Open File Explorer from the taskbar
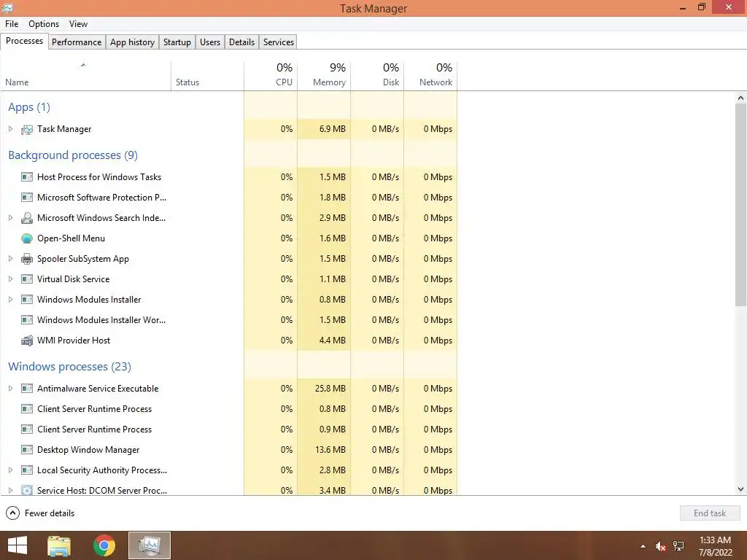Image resolution: width=747 pixels, height=560 pixels. pos(59,545)
